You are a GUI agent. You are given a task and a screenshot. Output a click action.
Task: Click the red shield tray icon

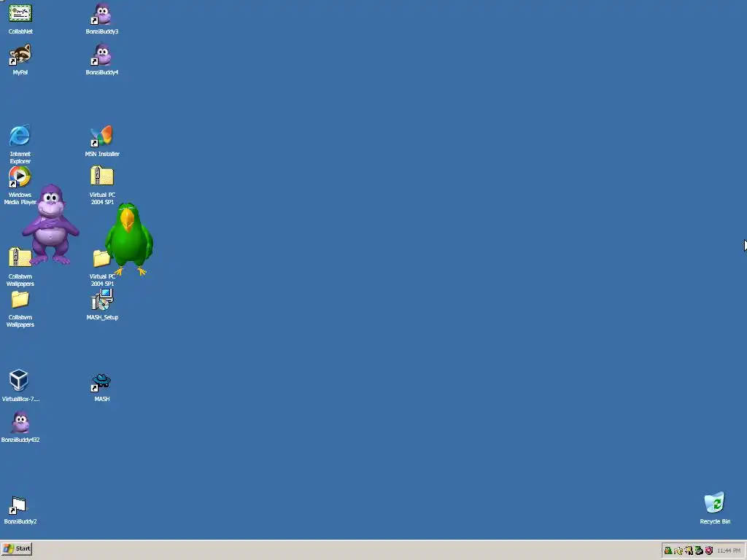click(709, 551)
